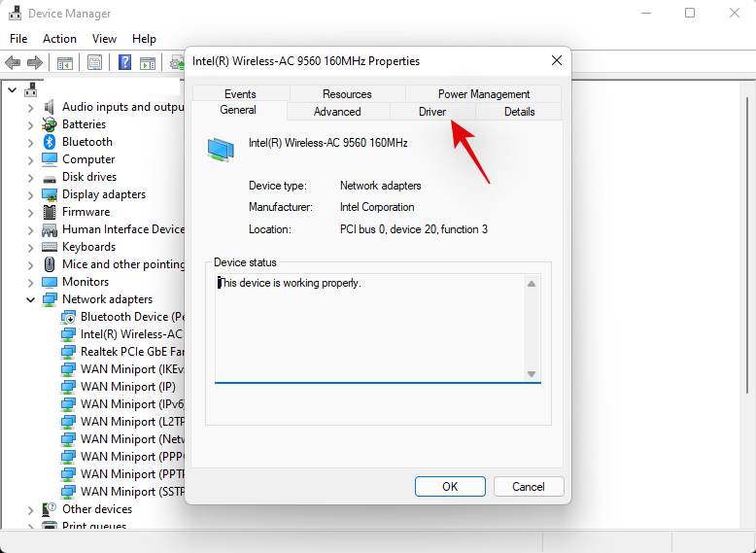Close the Properties dialog with X

[557, 61]
